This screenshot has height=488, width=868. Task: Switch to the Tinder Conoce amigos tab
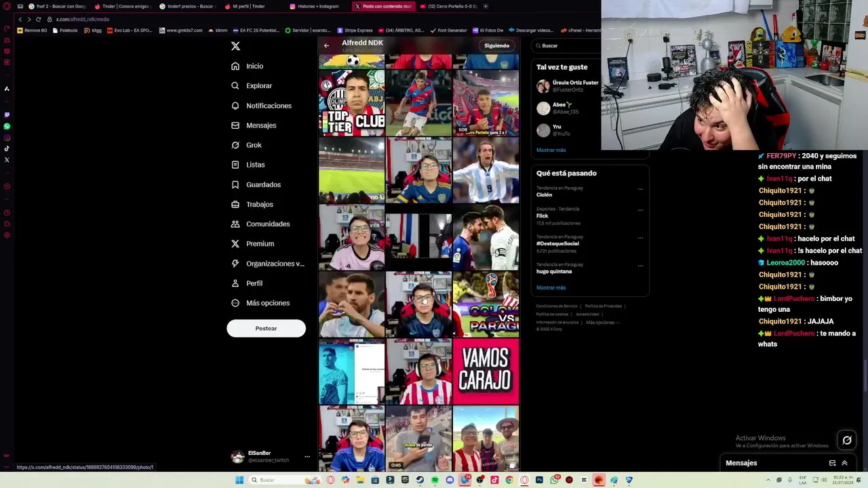coord(122,6)
